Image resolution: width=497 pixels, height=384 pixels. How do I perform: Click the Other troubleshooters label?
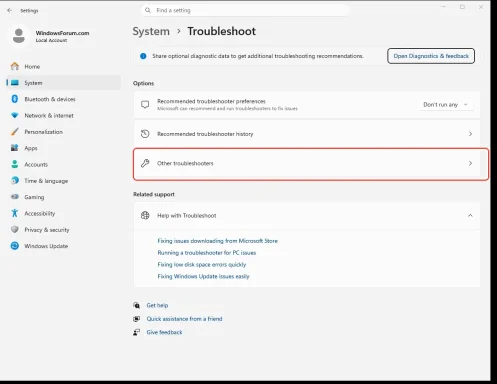(185, 163)
